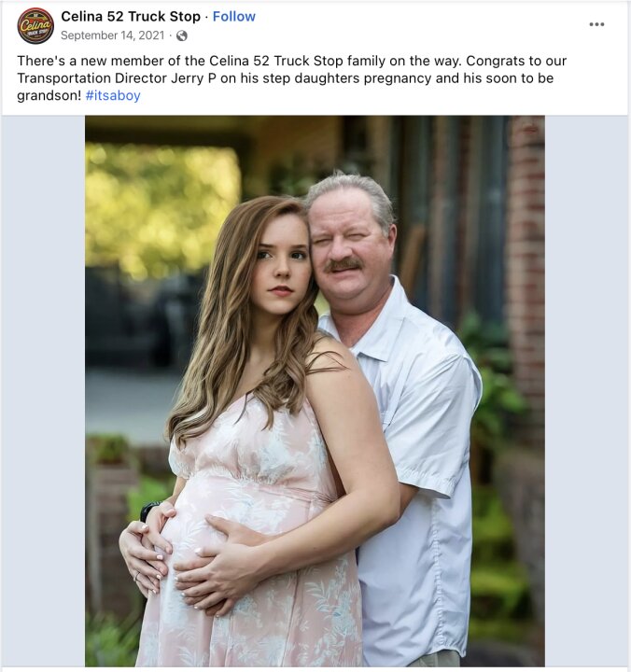Click the globe public-audience icon

pos(182,35)
